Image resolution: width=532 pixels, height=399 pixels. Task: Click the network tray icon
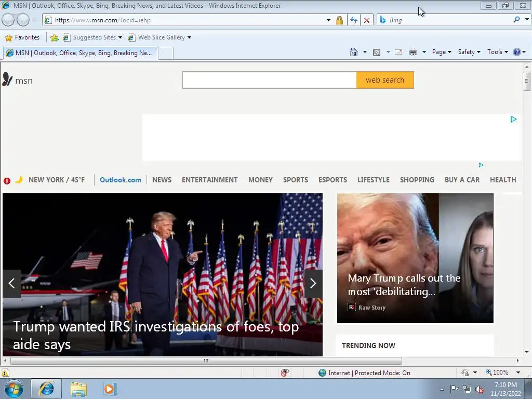point(467,390)
